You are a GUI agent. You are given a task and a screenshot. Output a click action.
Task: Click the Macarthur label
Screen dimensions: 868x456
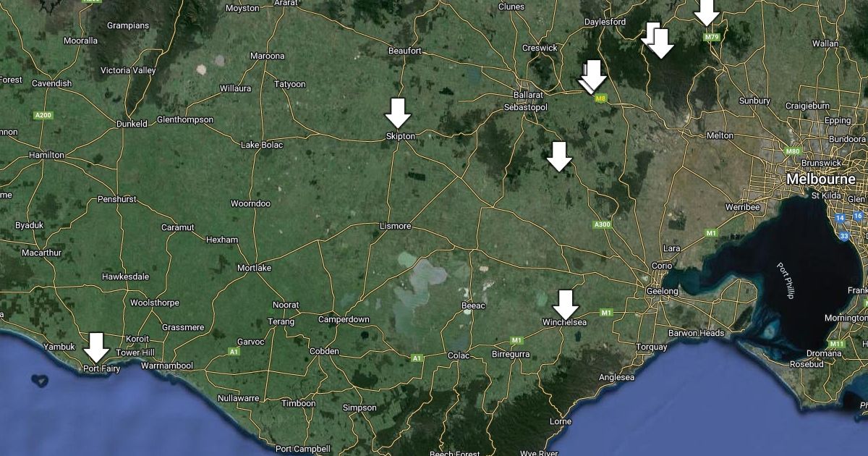pos(41,253)
